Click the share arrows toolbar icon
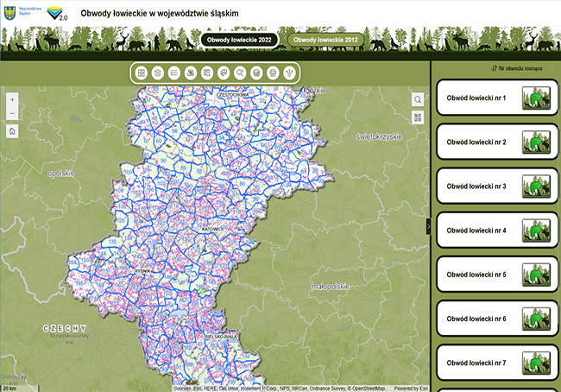 pos(289,73)
